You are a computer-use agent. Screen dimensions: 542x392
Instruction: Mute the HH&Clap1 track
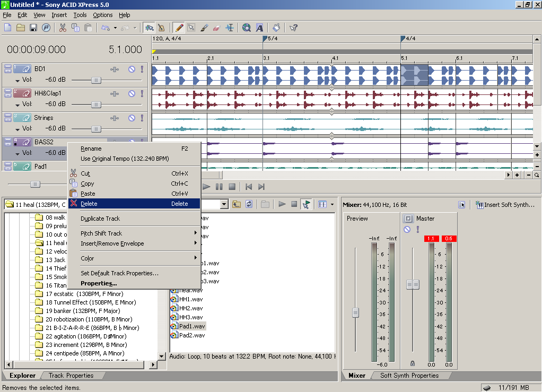(132, 94)
